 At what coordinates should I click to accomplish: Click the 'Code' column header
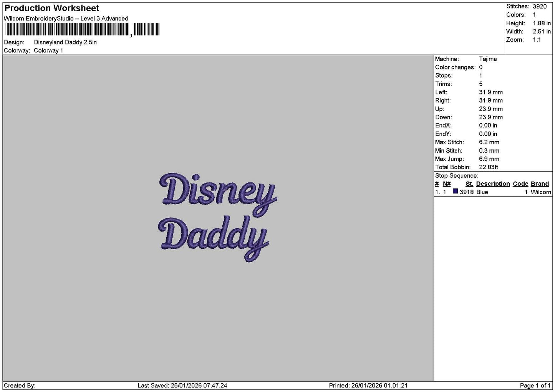(520, 184)
